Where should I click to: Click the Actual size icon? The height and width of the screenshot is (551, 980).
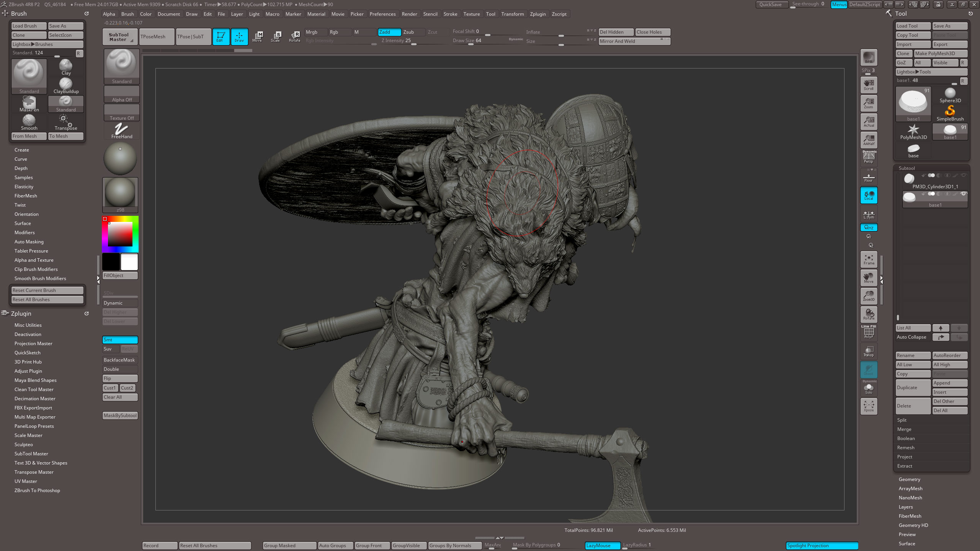[869, 122]
